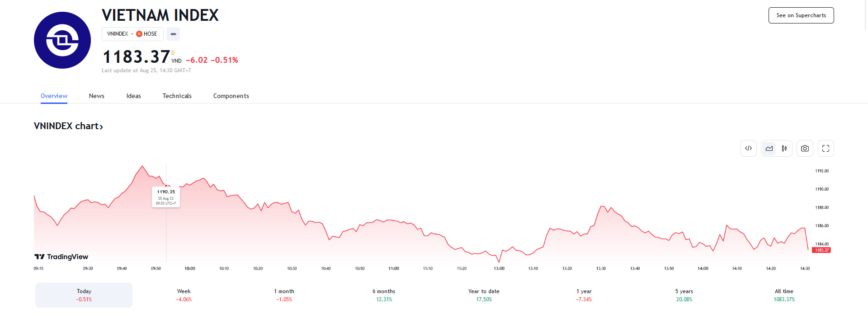The image size is (868, 327).
Task: Open chart in fullscreen mode
Action: click(826, 149)
